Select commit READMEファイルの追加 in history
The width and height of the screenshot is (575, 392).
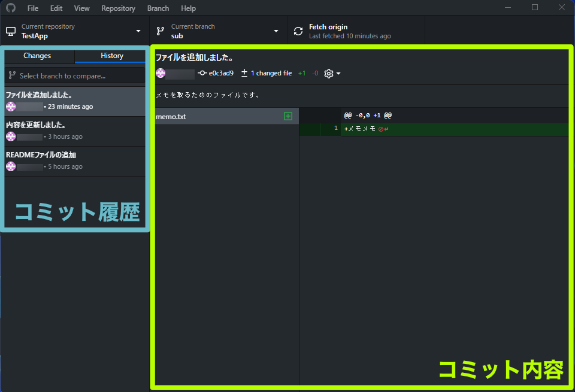pos(75,162)
